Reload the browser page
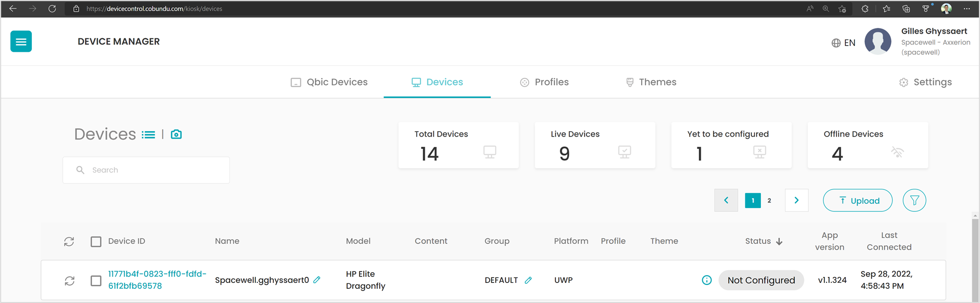This screenshot has height=303, width=980. [52, 9]
